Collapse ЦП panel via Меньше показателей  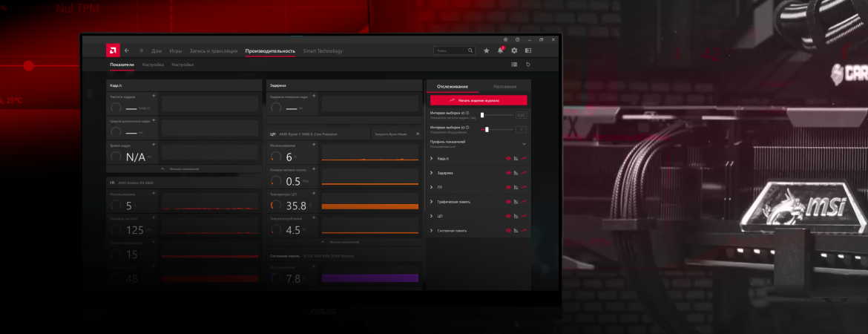[343, 242]
